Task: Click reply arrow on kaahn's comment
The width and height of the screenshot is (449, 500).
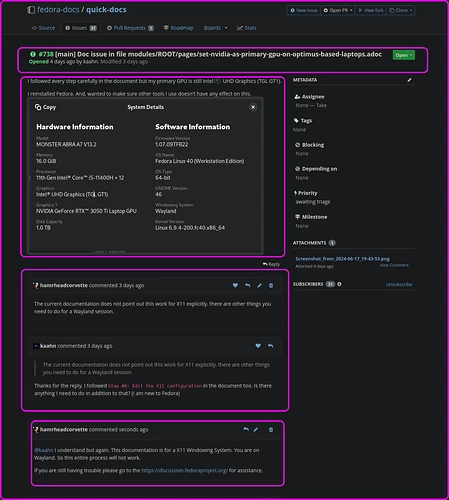Action: coord(270,346)
